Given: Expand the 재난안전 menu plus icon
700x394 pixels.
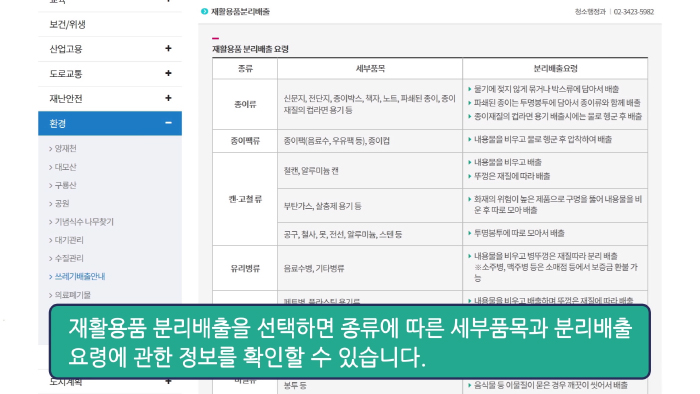Looking at the screenshot, I should pyautogui.click(x=168, y=98).
